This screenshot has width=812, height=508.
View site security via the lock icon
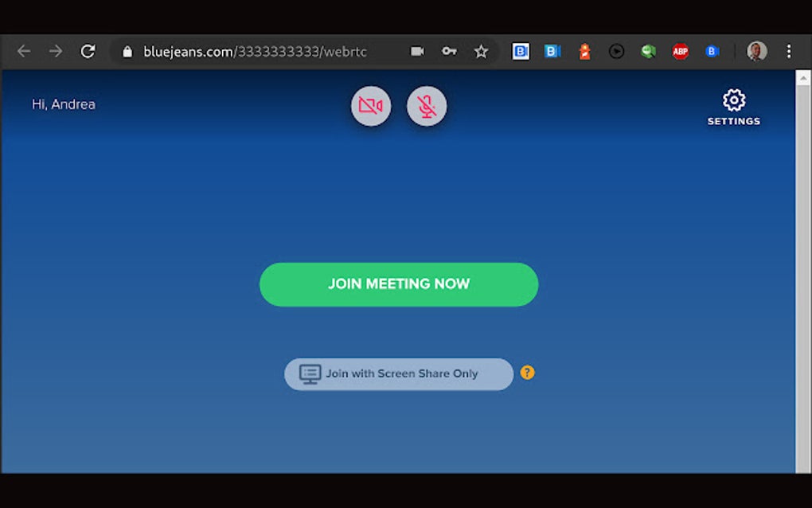[x=126, y=51]
